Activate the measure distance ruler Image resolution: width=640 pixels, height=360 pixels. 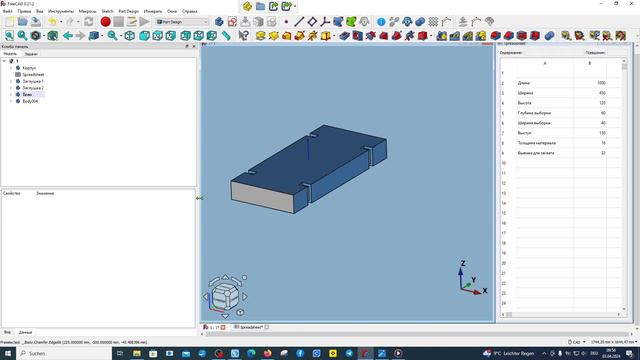click(x=226, y=36)
